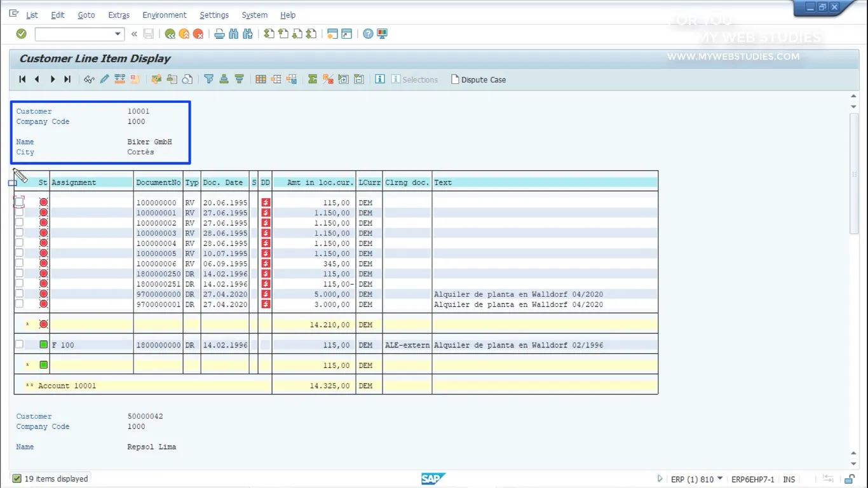Click the Total sigma icon
This screenshot has width=868, height=488.
[313, 79]
